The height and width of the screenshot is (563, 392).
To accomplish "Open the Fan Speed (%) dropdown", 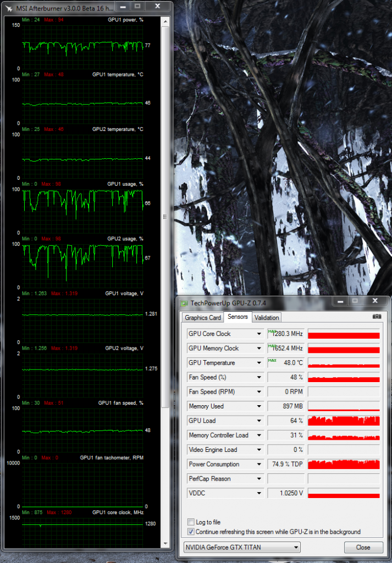I will coord(259,377).
